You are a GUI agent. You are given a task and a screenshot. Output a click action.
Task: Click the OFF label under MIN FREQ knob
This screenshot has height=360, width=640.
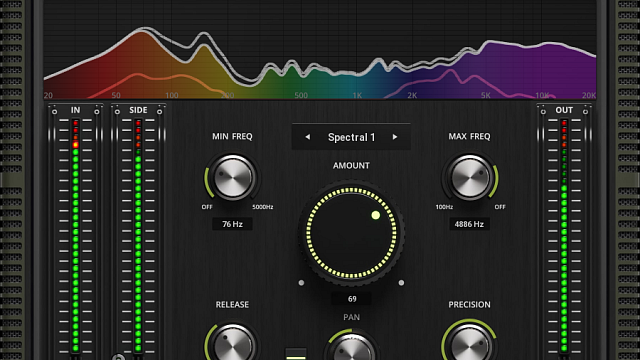(207, 207)
